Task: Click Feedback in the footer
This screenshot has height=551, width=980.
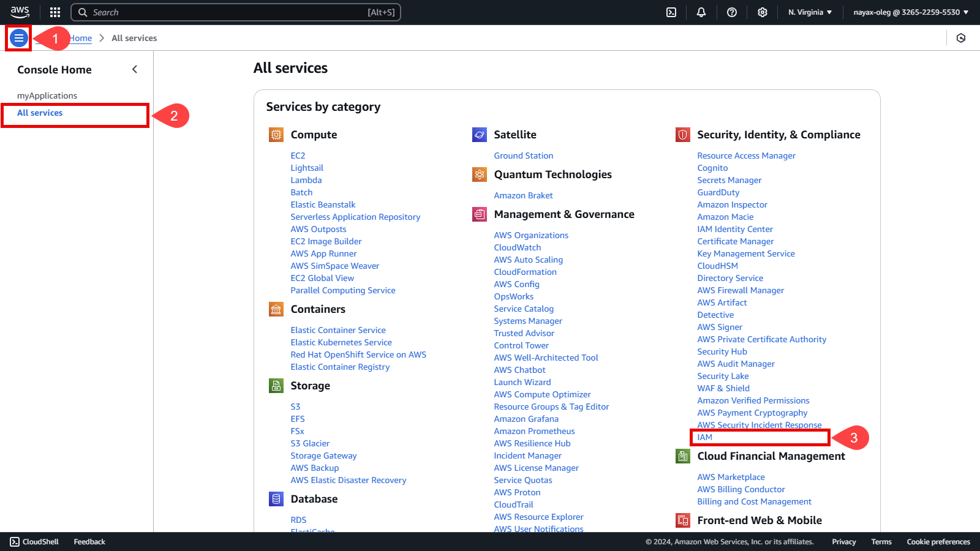Action: pos(89,542)
